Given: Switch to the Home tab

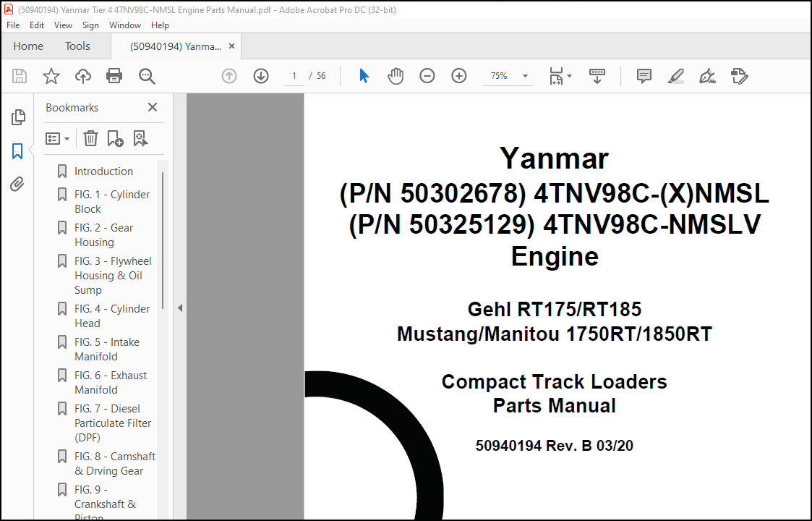Looking at the screenshot, I should (28, 46).
